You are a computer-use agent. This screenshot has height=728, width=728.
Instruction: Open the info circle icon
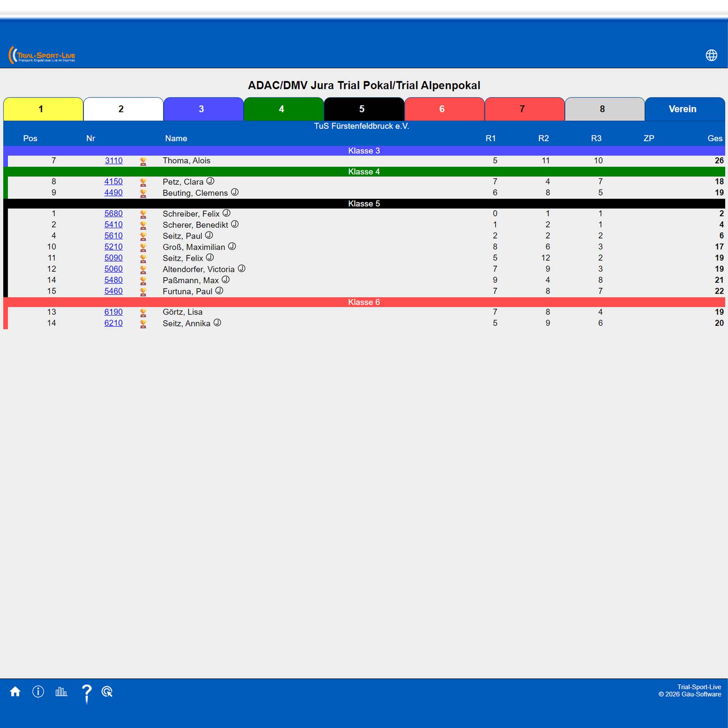pyautogui.click(x=38, y=692)
